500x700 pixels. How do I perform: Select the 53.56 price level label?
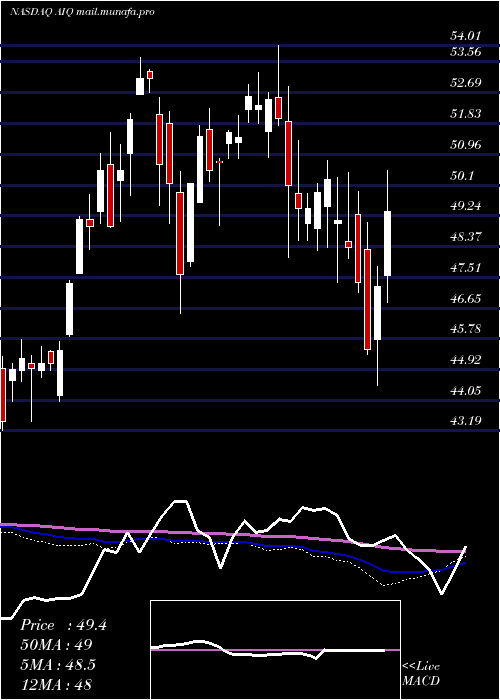point(466,52)
